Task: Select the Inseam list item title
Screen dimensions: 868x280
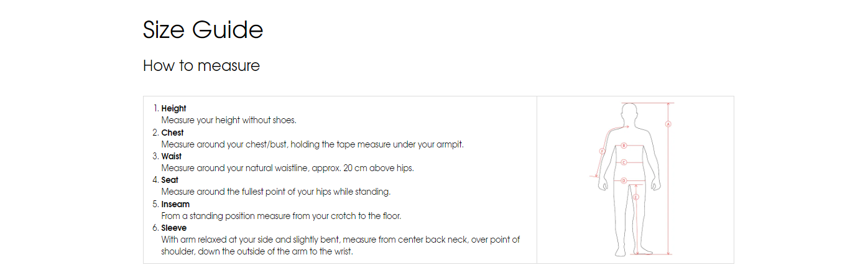Action: point(175,204)
